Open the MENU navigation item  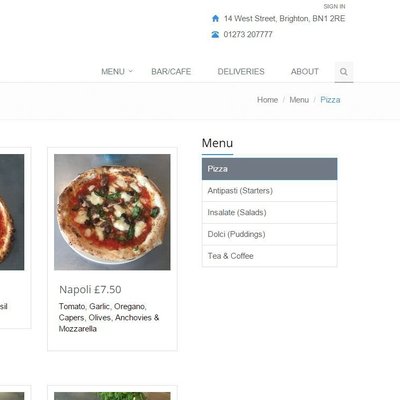coord(113,72)
